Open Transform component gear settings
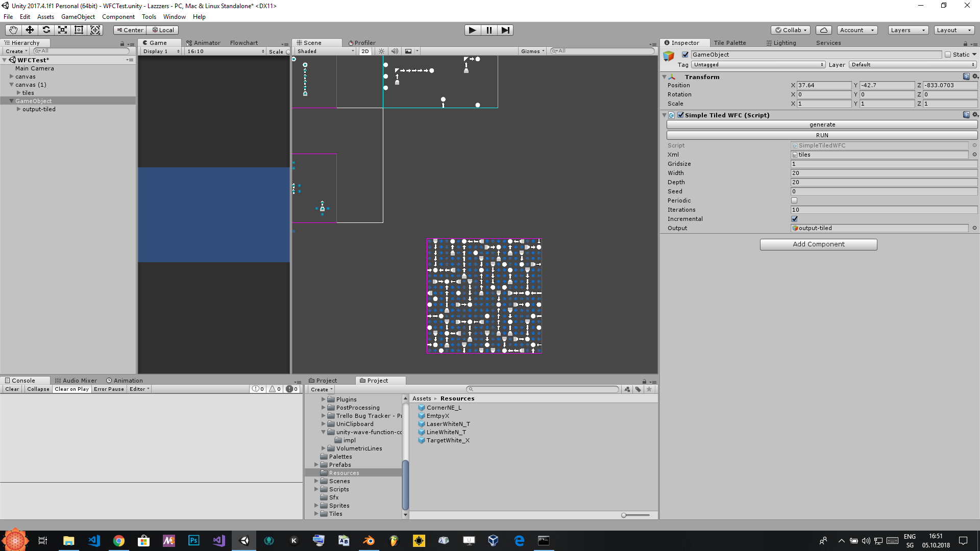The image size is (980, 551). (975, 77)
